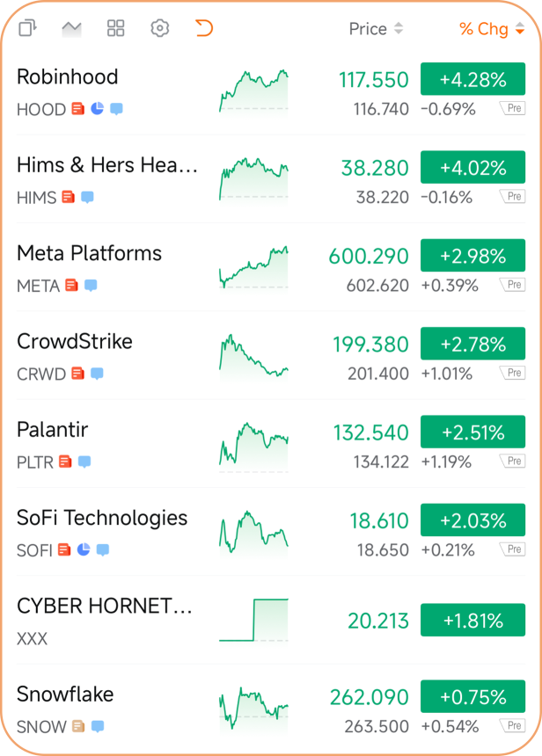542x756 pixels.
Task: Open the CrowdStrike stock row
Action: pos(271,355)
